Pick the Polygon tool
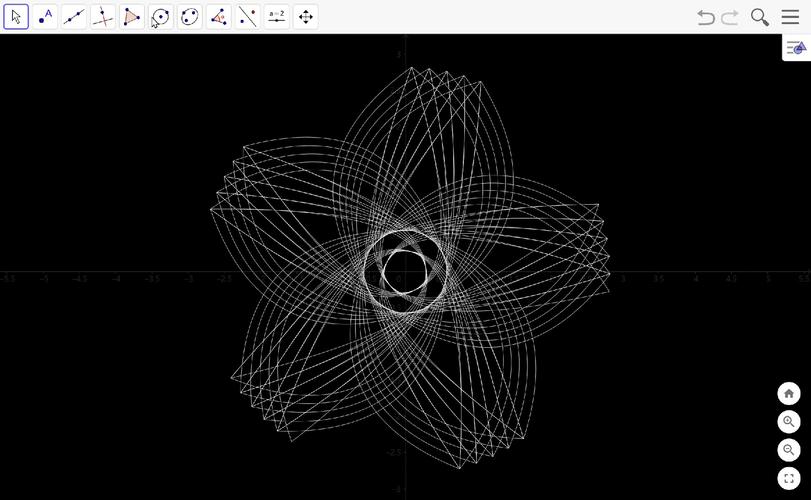811x500 pixels. [x=132, y=17]
